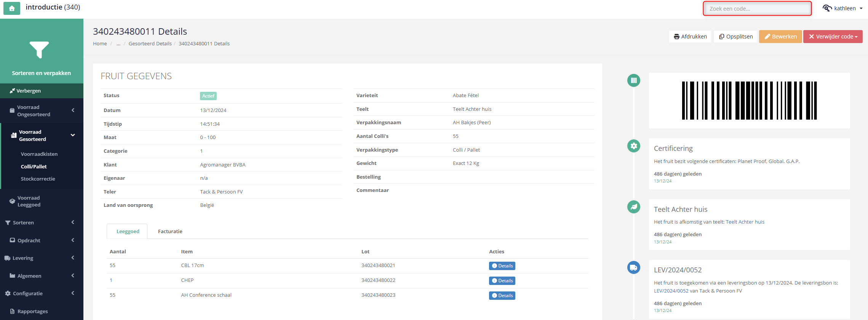Expand the Levering menu chevron
868x320 pixels.
click(x=73, y=258)
